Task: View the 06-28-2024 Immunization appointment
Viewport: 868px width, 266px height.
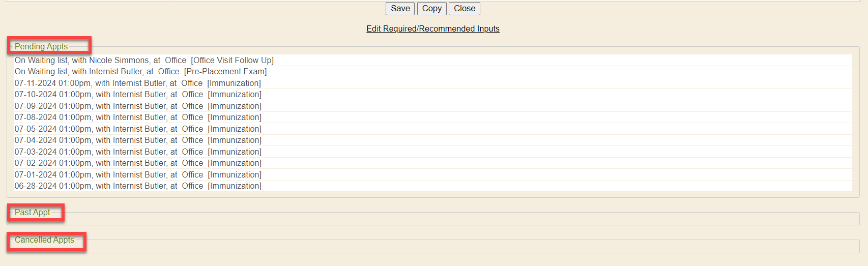Action: (x=137, y=186)
